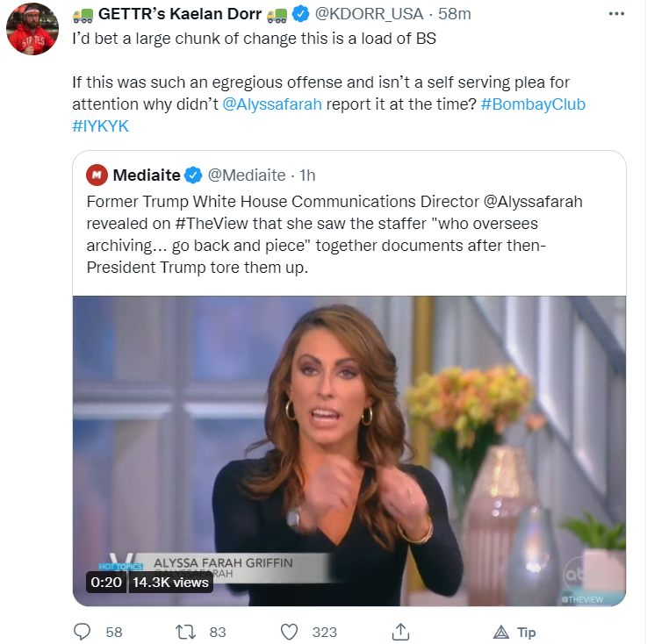Like the tweet with the heart icon
The height and width of the screenshot is (644, 647).
289,632
